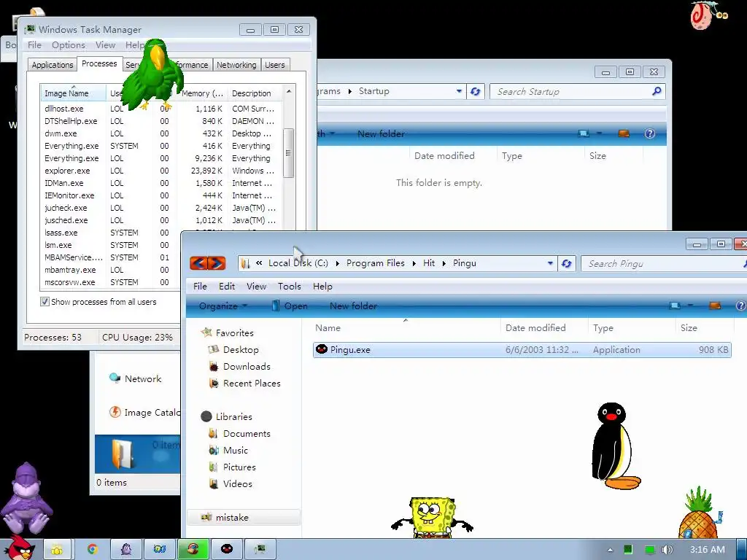This screenshot has width=747, height=560.
Task: Open view options dropdown arrow in Startup window
Action: (x=600, y=133)
